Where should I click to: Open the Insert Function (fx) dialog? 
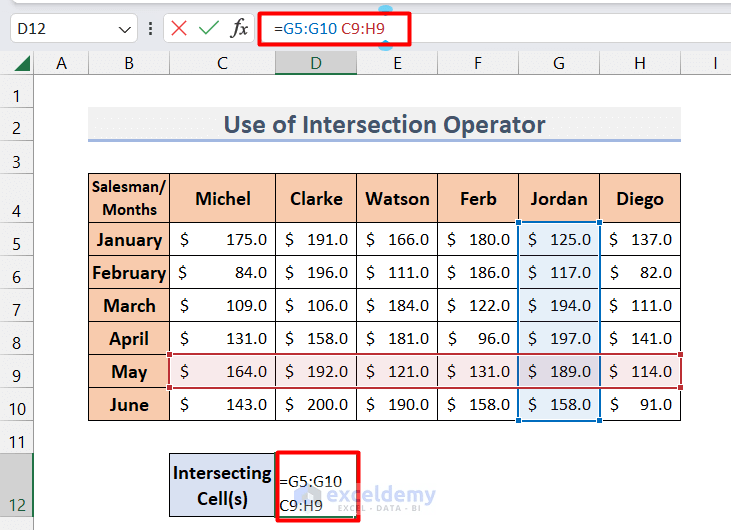239,28
